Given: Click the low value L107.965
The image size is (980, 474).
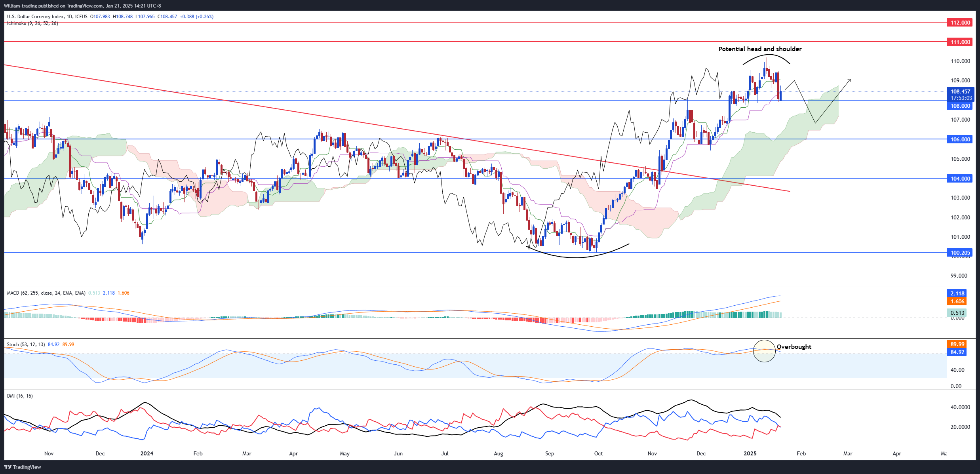Looking at the screenshot, I should (x=145, y=17).
